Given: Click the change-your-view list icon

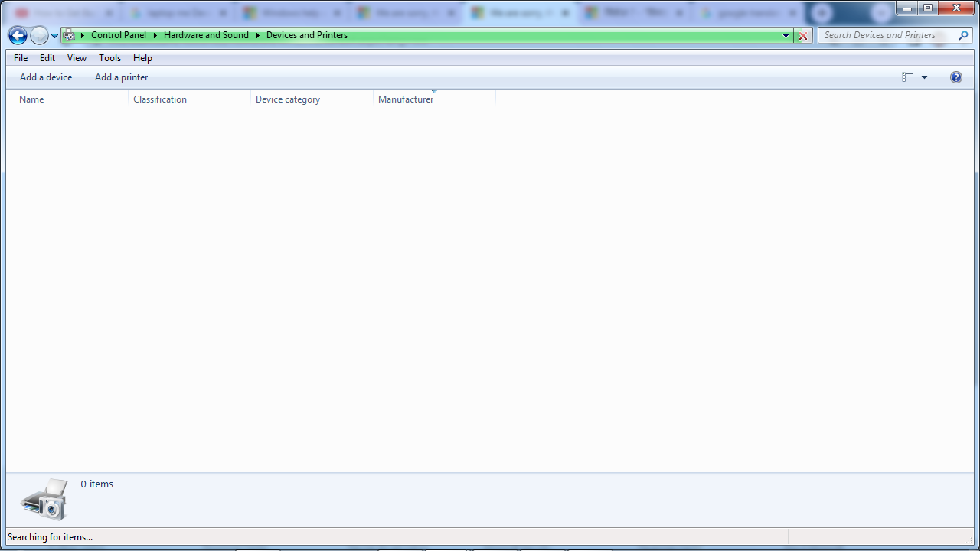Looking at the screenshot, I should tap(907, 77).
